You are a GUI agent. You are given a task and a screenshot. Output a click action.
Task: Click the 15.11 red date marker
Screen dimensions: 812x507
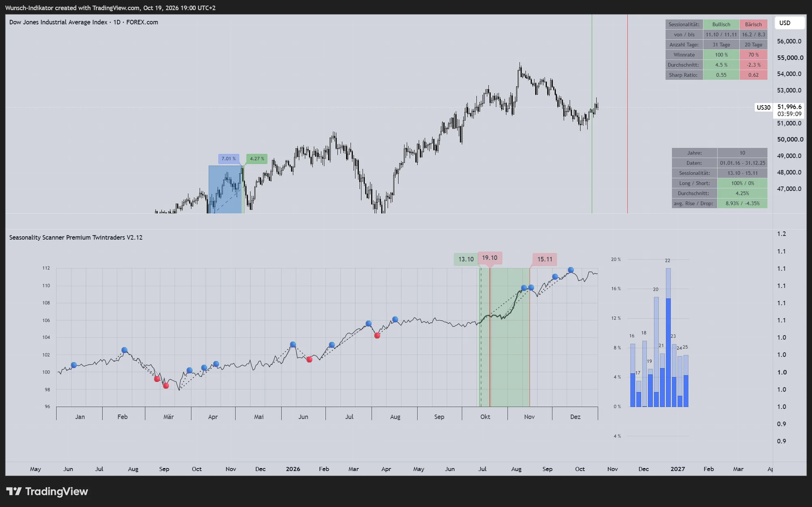coord(545,259)
